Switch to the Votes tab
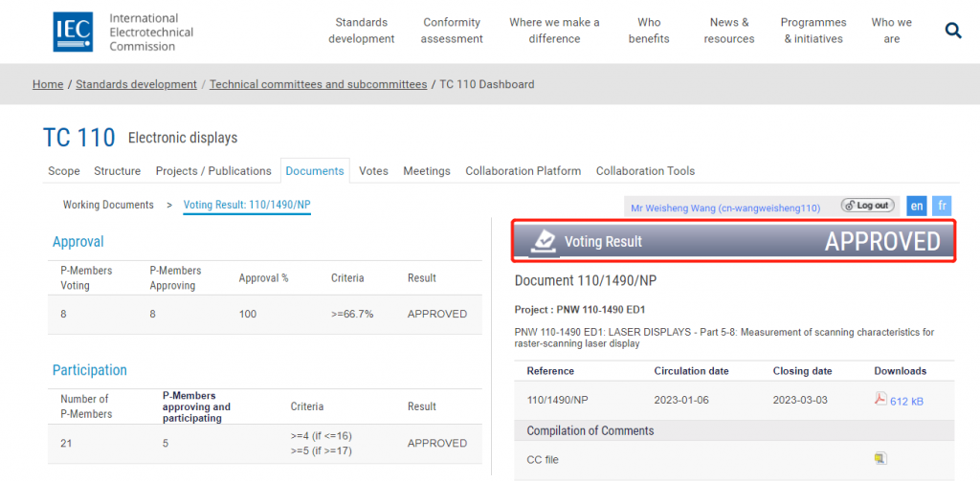 [373, 171]
